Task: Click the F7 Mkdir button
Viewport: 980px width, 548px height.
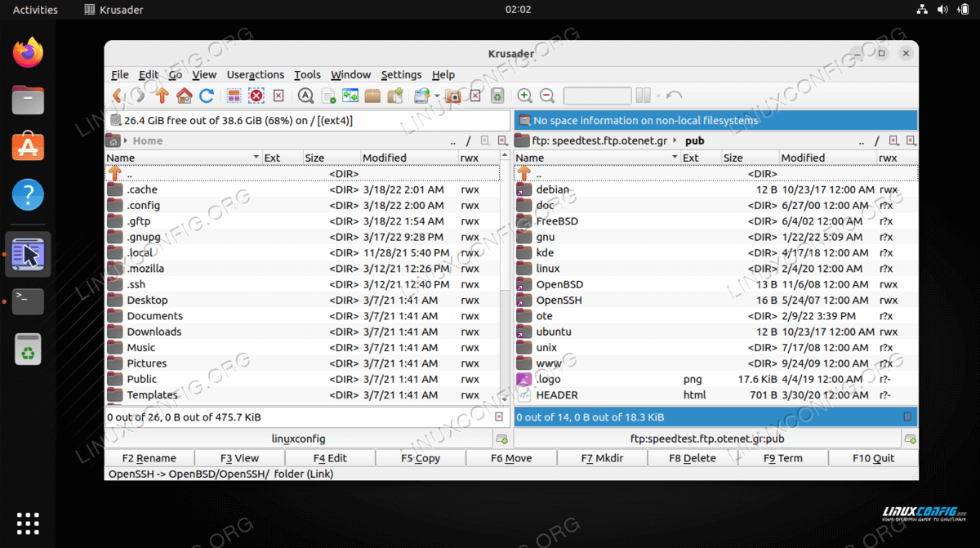Action: 602,458
